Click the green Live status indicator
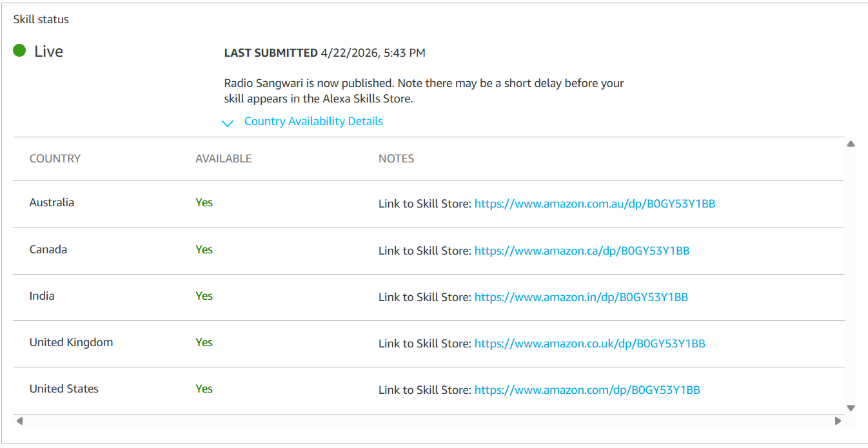Image resolution: width=868 pixels, height=448 pixels. 19,50
